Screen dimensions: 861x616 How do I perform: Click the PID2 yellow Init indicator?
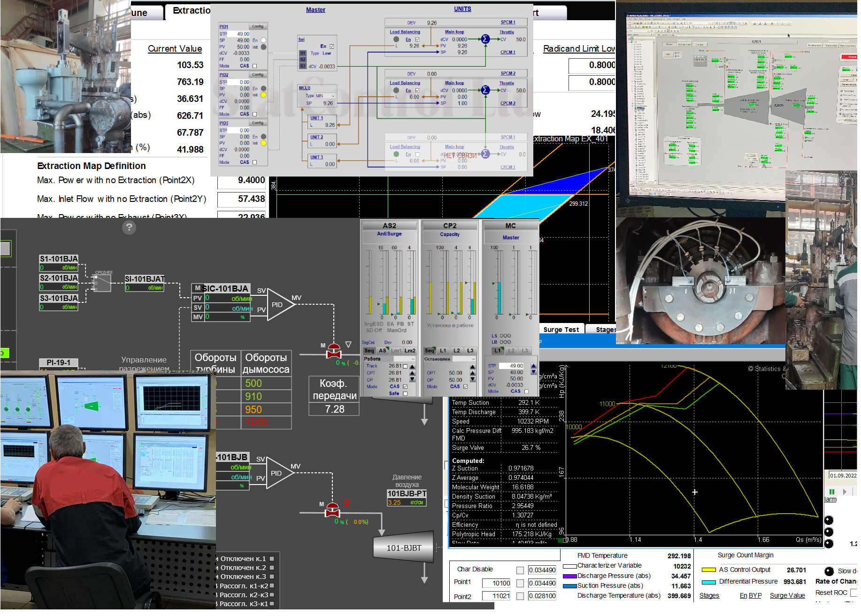tap(263, 95)
